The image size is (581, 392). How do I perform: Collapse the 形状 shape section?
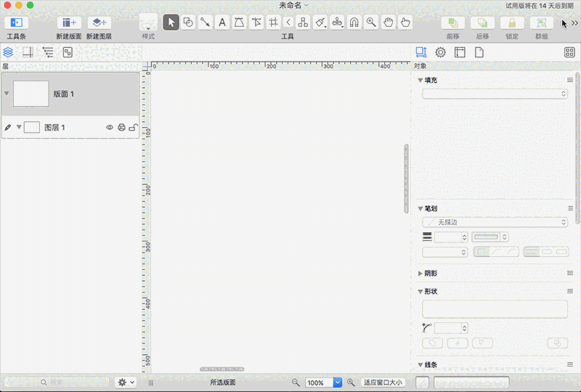tap(420, 292)
